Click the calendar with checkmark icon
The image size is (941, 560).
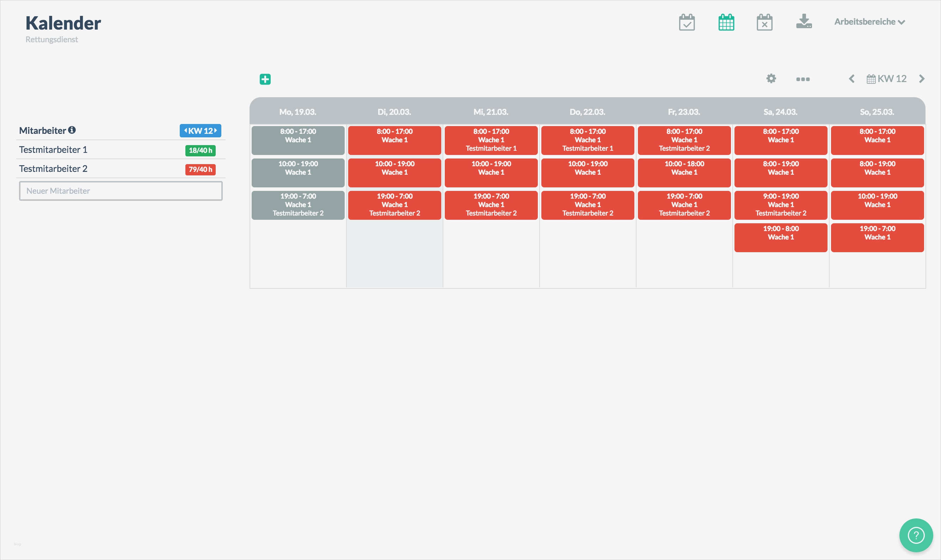point(687,23)
